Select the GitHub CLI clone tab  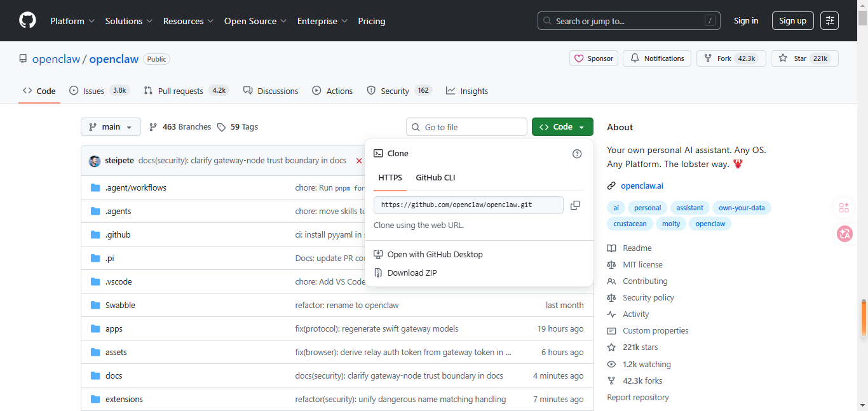pos(435,178)
